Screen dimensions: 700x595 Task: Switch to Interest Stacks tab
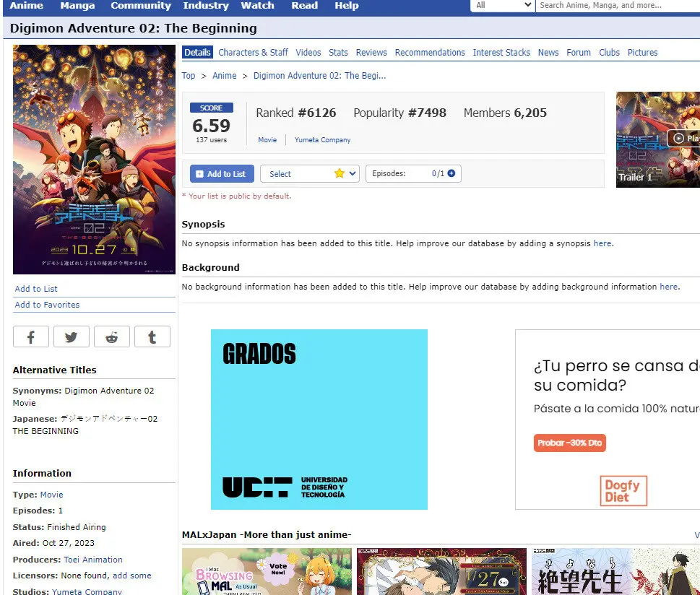coord(501,52)
